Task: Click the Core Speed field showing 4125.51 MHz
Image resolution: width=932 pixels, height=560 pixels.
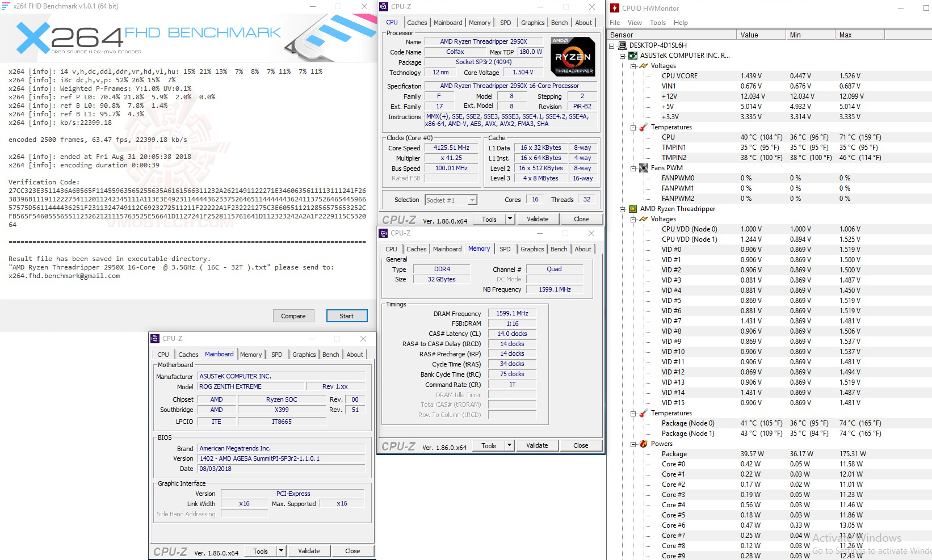Action: 451,148
